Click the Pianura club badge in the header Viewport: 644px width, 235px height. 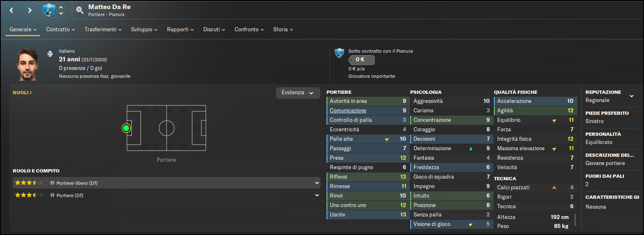49,10
